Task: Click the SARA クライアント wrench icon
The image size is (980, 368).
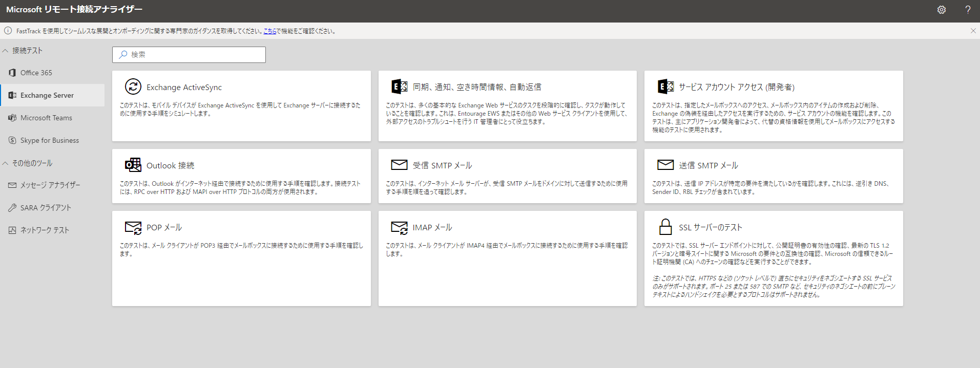Action: (x=12, y=208)
